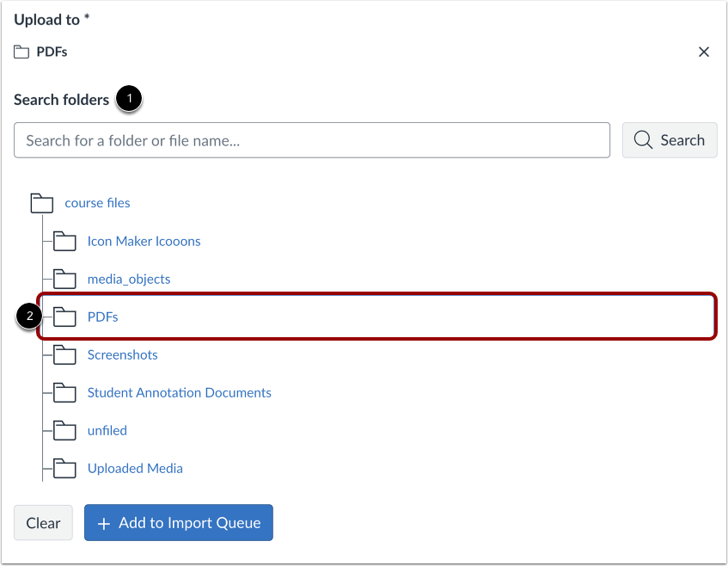Click the plus icon on Add to Import Queue

[x=102, y=522]
